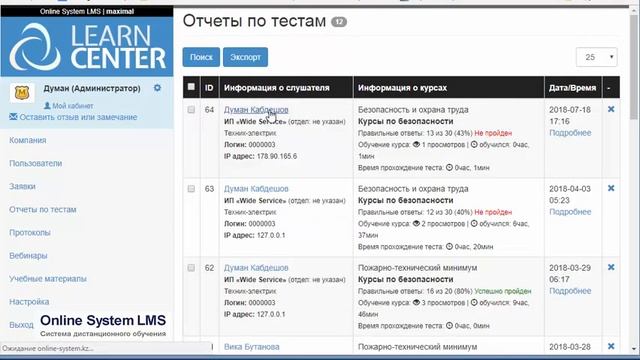The width and height of the screenshot is (640, 360).
Task: Open the 25 rows-per-page dropdown
Action: [596, 57]
